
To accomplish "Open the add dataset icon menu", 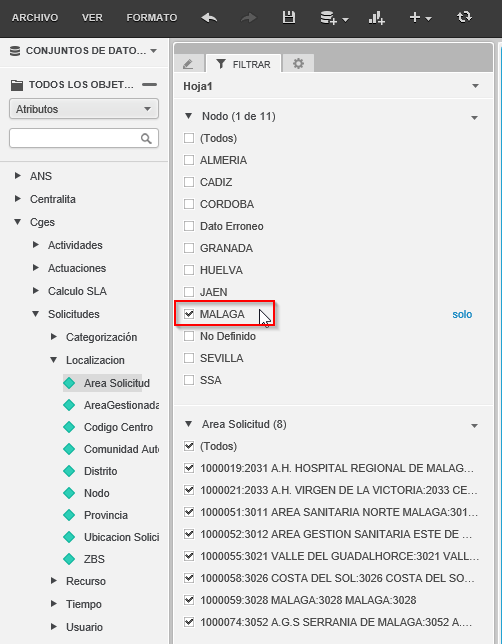I will [x=334, y=18].
